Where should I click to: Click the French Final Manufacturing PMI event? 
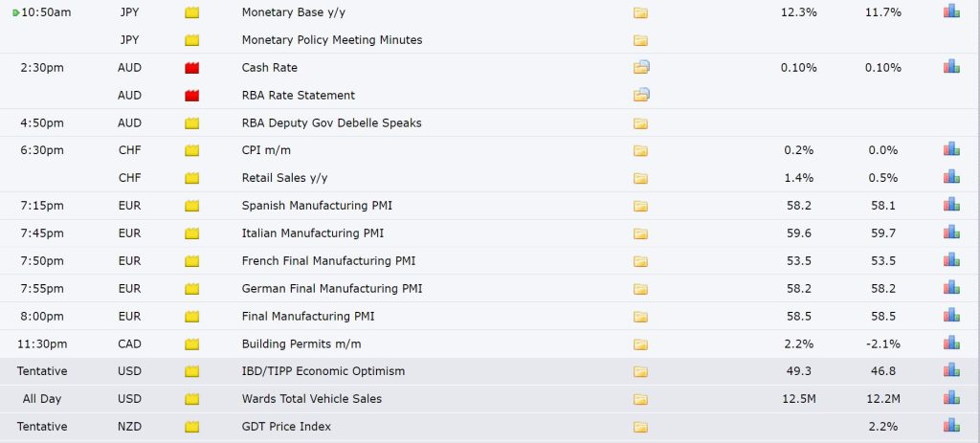(x=328, y=260)
